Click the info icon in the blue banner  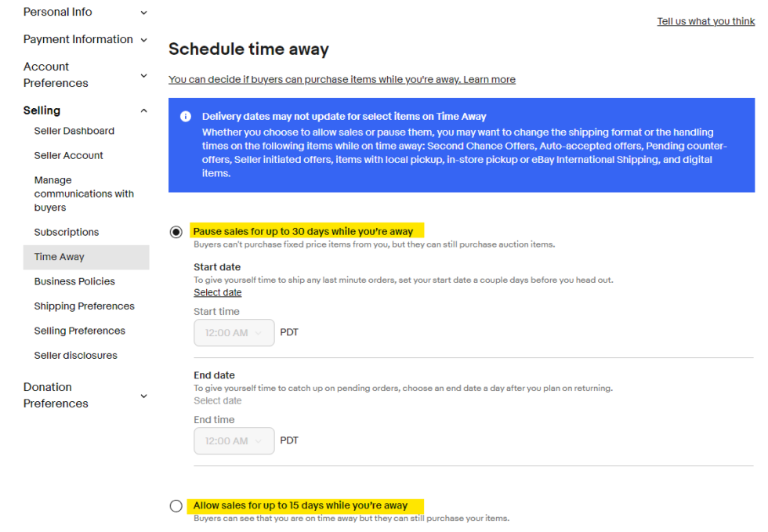(186, 116)
